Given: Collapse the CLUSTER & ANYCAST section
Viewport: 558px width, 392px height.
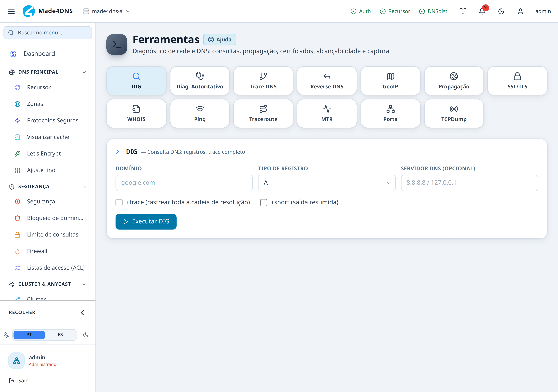Looking at the screenshot, I should [x=48, y=284].
